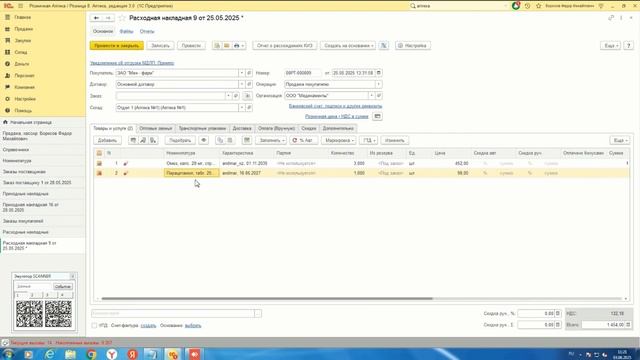The height and width of the screenshot is (360, 640).
Task: Click the Скидка руч. % input field
Action: click(x=536, y=313)
